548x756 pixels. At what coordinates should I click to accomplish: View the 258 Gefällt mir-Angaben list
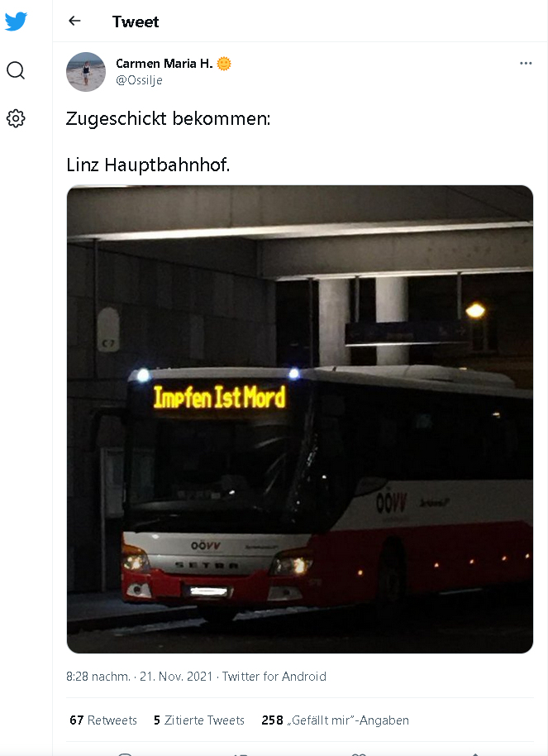point(335,720)
